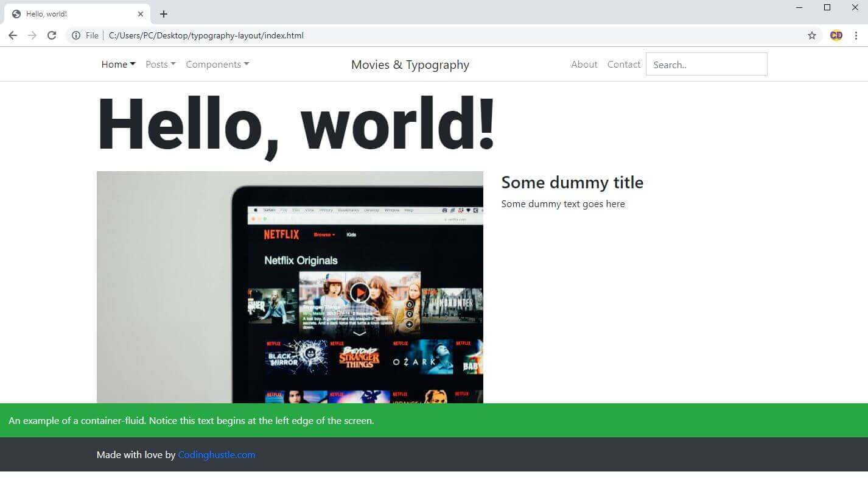868x480 pixels.
Task: Close the Chrome window
Action: point(855,7)
